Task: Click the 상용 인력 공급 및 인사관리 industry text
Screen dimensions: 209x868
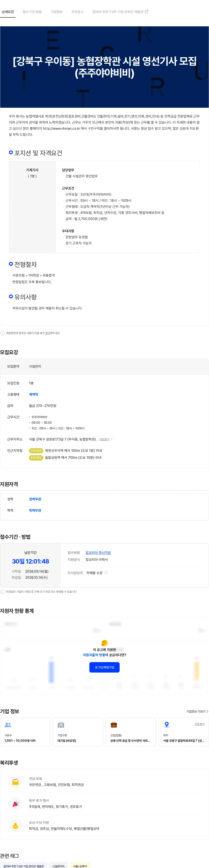Action: pos(130,741)
